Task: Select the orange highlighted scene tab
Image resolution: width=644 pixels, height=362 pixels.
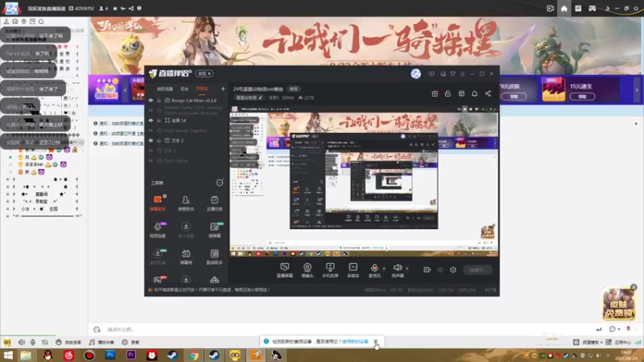Action: click(202, 89)
